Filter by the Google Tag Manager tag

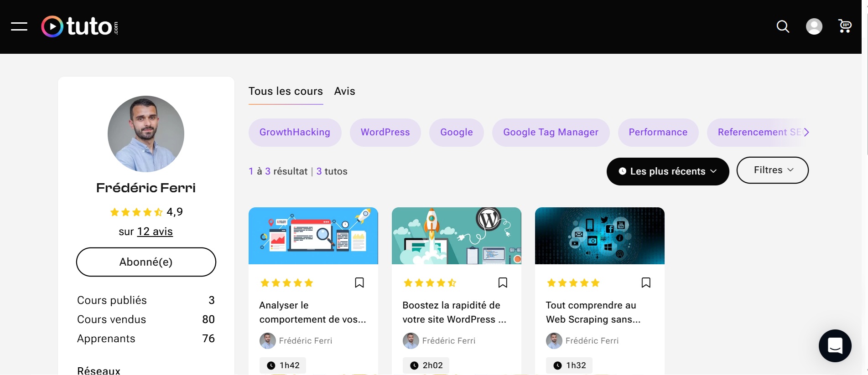(551, 133)
